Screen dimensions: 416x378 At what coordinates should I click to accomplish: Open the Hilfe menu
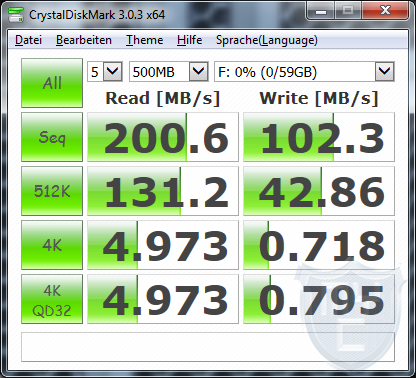189,40
